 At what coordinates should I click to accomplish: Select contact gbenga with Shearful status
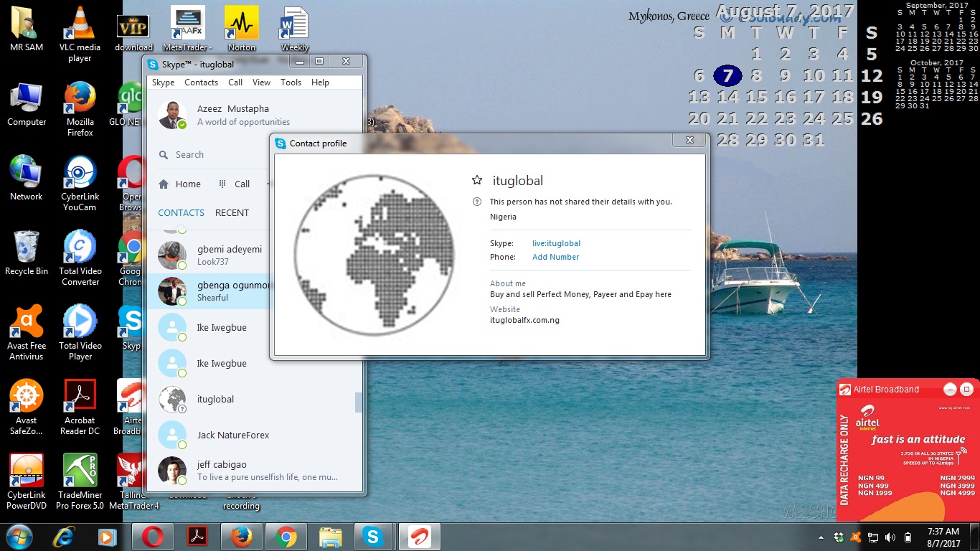pyautogui.click(x=208, y=291)
